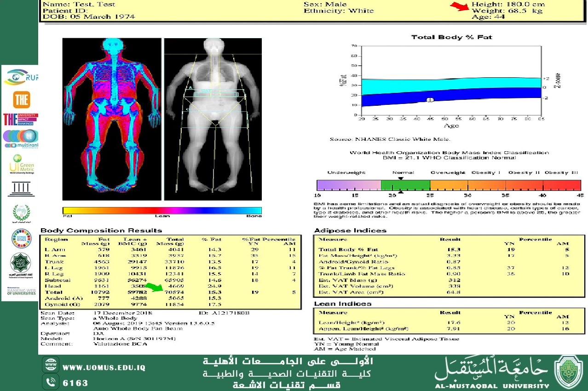Click the 'Adipose Indices' heading
588x391 pixels.
click(350, 230)
